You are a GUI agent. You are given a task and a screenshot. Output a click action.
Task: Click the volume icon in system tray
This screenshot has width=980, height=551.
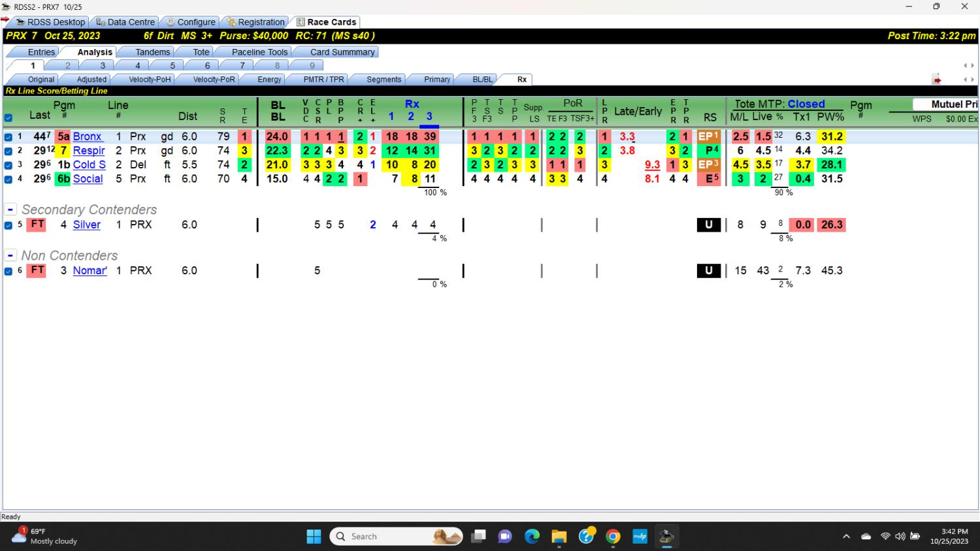coord(900,537)
